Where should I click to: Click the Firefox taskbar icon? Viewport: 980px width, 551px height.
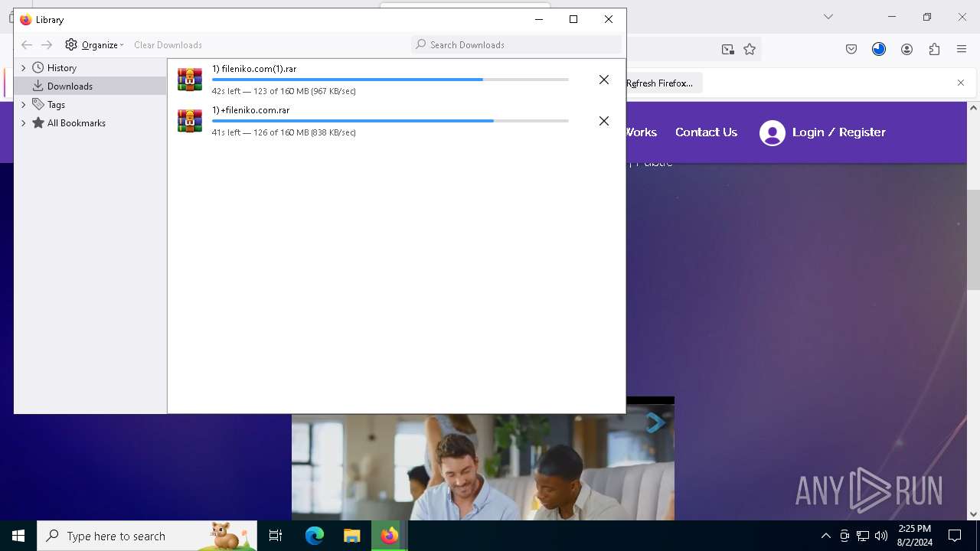[390, 536]
